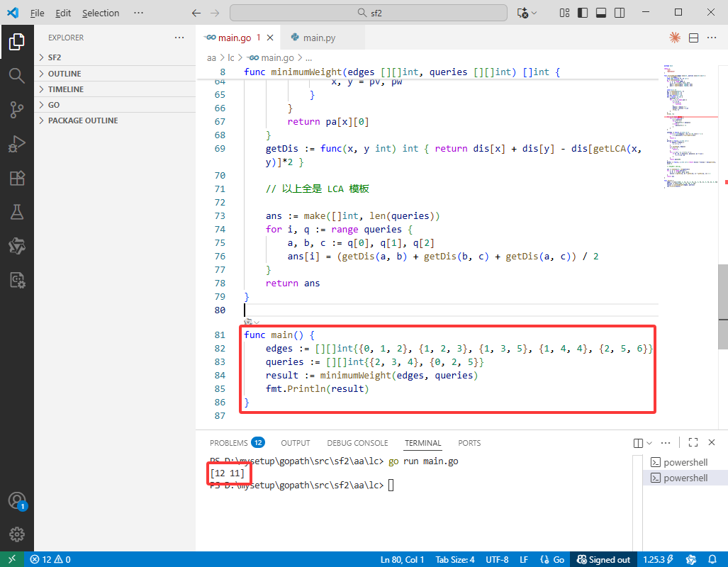Open Source Control view
Viewport: 728px width, 567px height.
click(x=17, y=110)
